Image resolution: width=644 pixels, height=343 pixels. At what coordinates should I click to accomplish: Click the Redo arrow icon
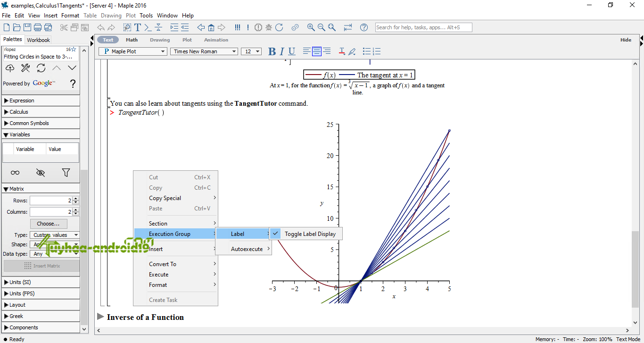[111, 27]
